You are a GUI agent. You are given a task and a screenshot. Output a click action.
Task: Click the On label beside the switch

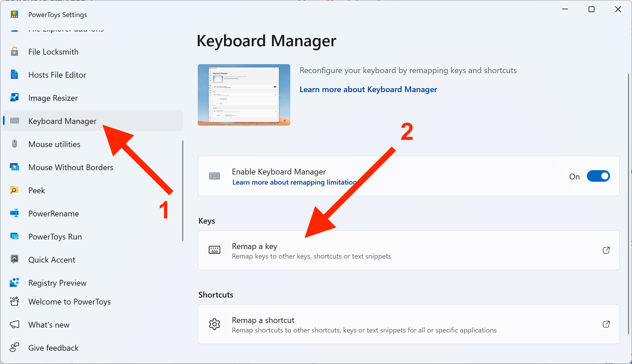tap(574, 177)
